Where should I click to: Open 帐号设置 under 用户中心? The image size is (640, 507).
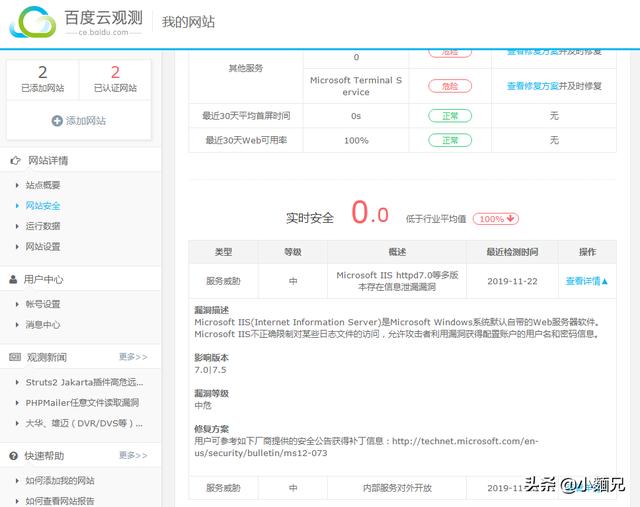tap(43, 304)
